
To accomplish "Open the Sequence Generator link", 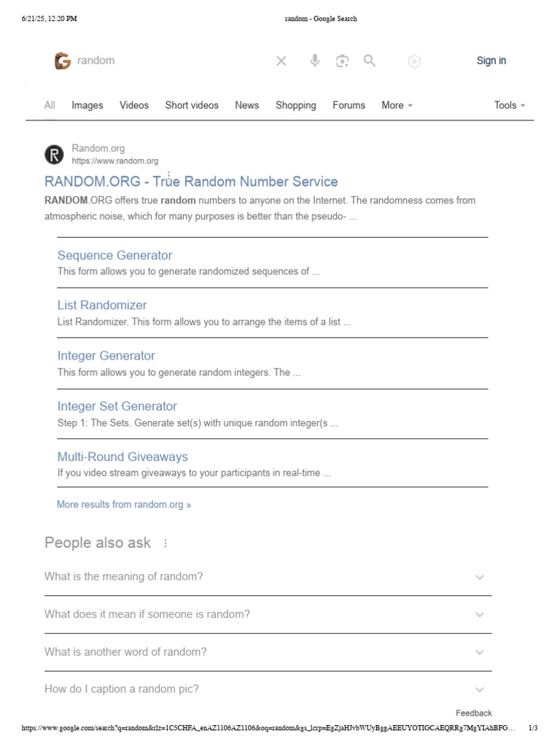I will pos(115,255).
